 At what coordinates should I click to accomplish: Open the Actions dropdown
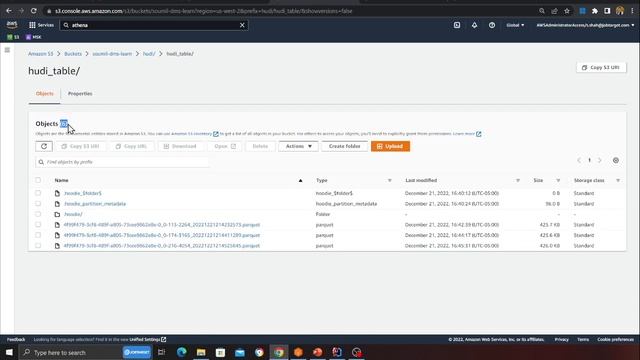tap(298, 146)
